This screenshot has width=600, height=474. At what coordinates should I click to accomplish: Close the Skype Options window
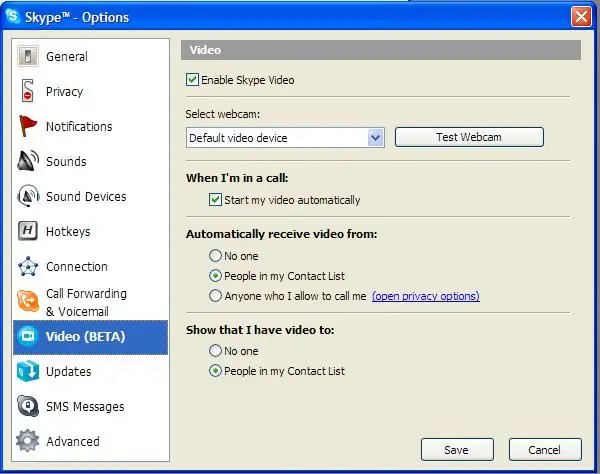(581, 17)
